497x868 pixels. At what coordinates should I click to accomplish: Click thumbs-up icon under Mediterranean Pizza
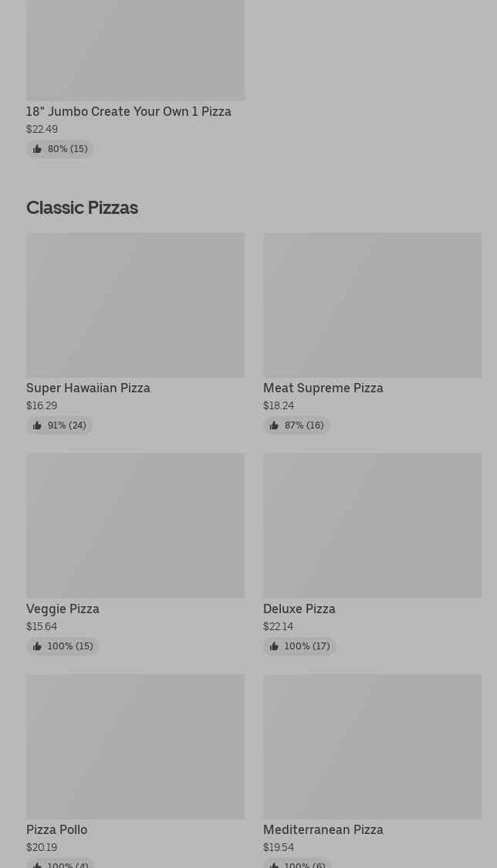[274, 864]
